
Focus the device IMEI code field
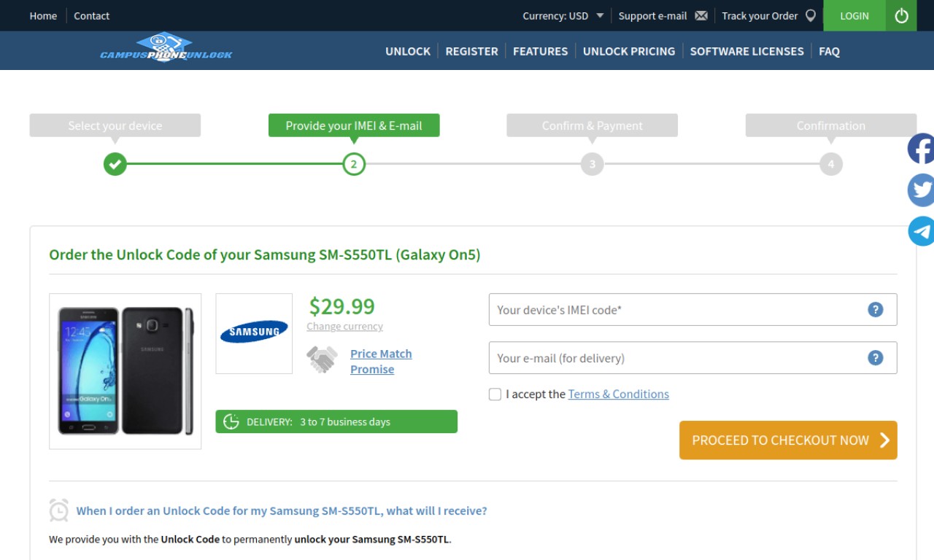692,310
